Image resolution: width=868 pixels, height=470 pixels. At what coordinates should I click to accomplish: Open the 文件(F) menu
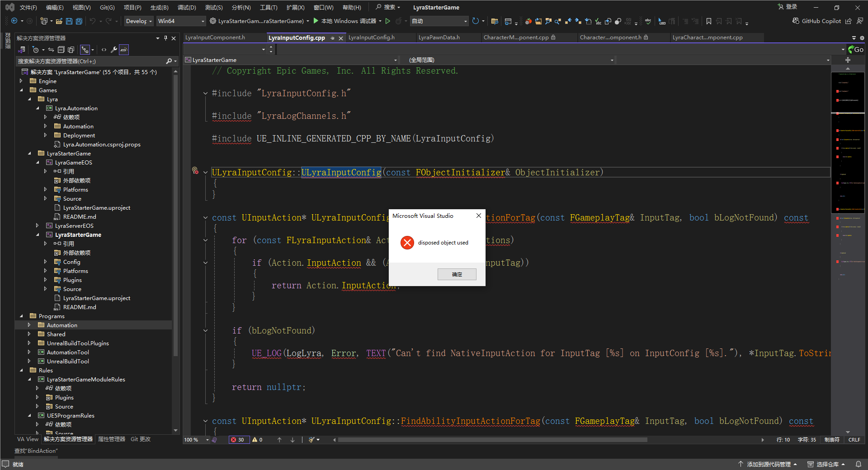[28, 7]
